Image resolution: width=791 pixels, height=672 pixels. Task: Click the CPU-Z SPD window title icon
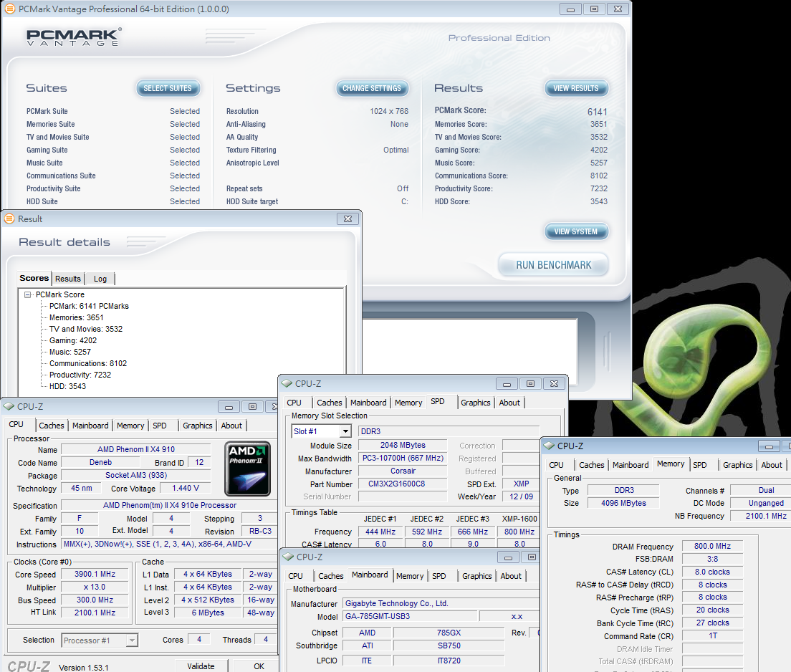(x=287, y=383)
